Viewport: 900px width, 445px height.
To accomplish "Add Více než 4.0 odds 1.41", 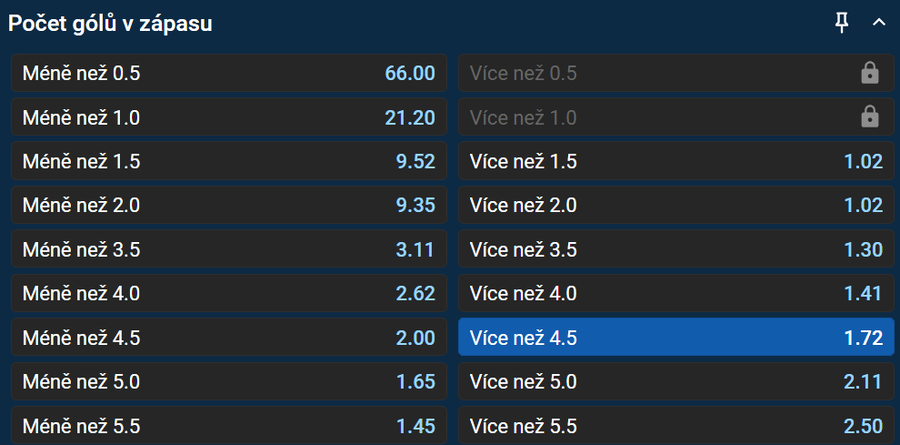I will point(676,294).
